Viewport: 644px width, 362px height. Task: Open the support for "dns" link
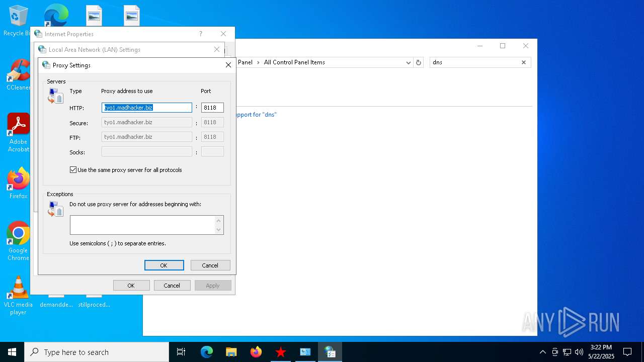coord(256,114)
